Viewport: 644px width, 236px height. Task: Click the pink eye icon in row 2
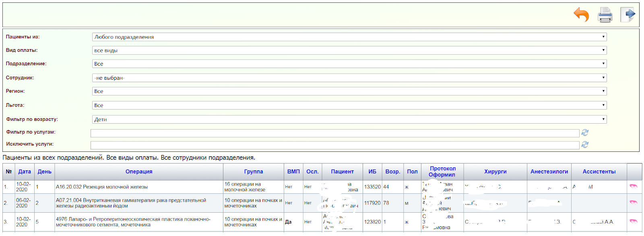click(633, 203)
